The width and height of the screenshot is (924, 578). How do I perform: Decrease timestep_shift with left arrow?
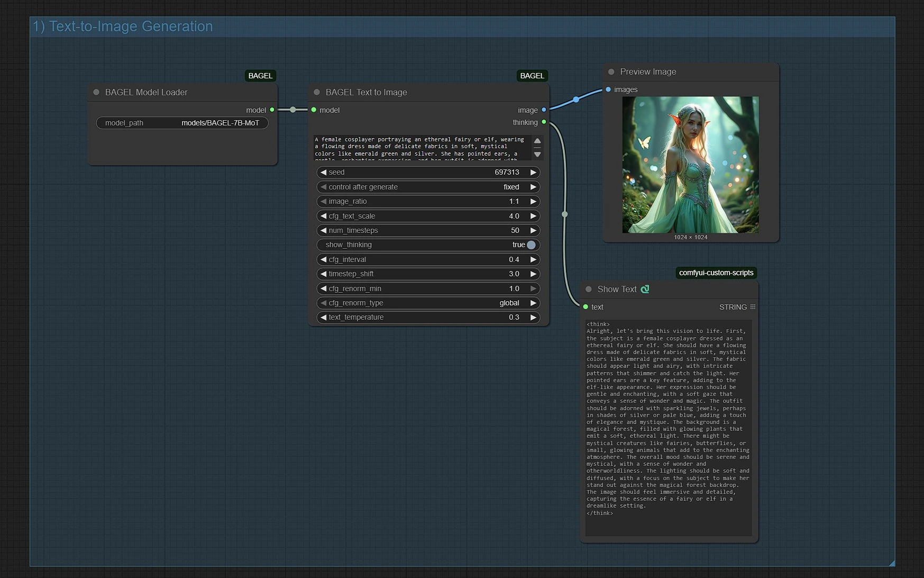(323, 274)
